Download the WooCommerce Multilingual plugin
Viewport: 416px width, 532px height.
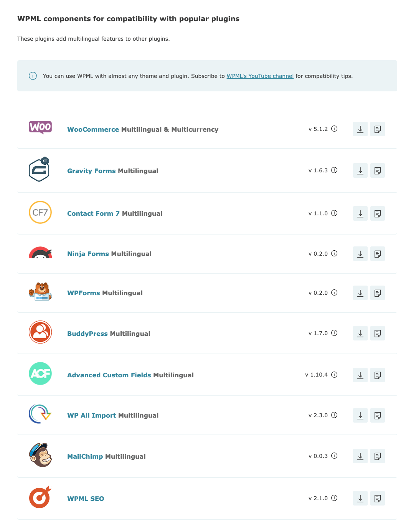(x=360, y=129)
